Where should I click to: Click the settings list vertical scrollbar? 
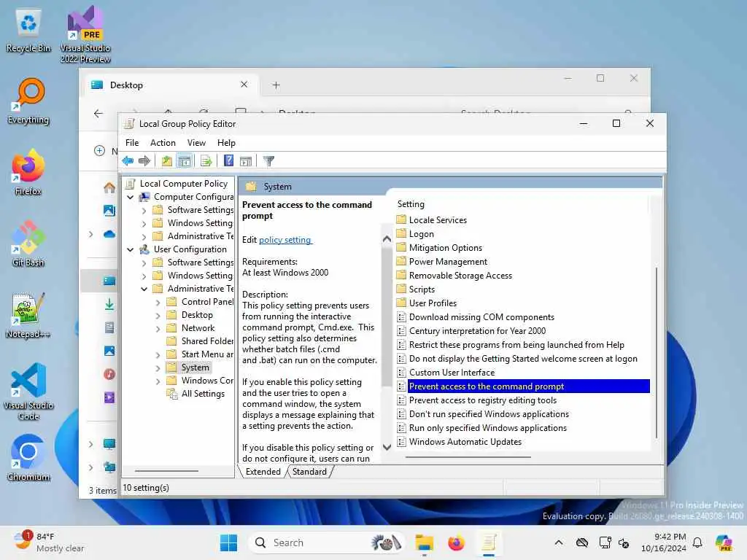pyautogui.click(x=657, y=352)
